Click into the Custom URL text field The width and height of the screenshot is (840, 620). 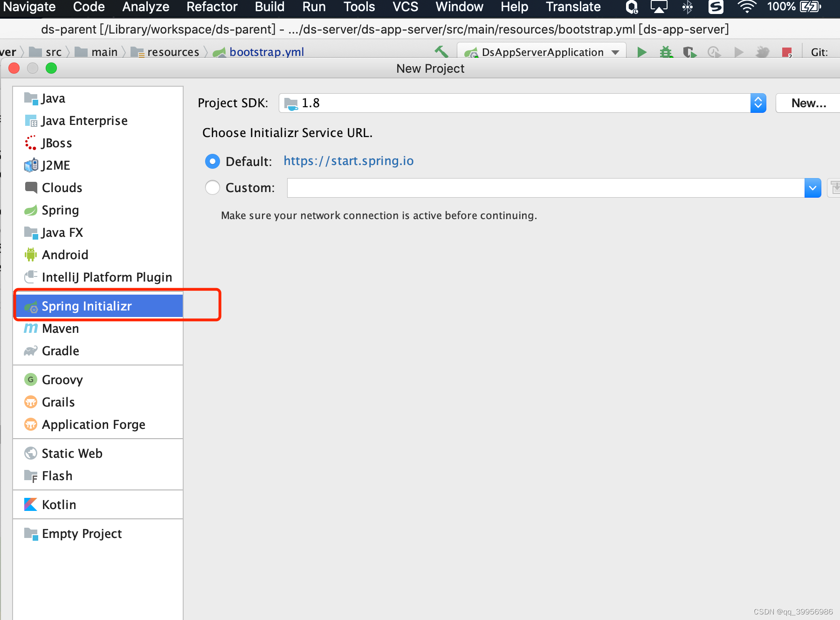546,188
